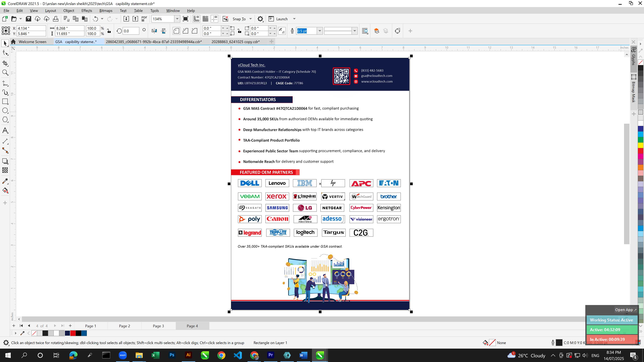Select the Parallel Dimension tool
Viewport: 644px width, 362px height.
(x=5, y=141)
